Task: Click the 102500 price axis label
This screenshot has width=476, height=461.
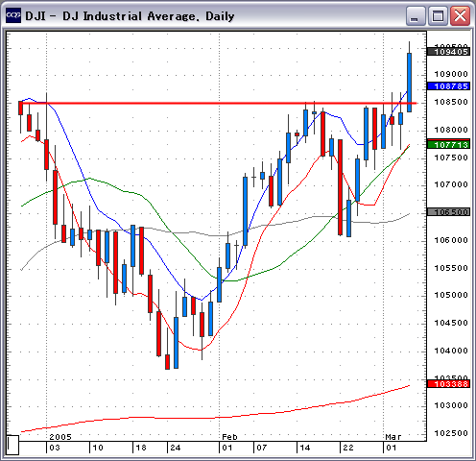Action: click(x=451, y=433)
